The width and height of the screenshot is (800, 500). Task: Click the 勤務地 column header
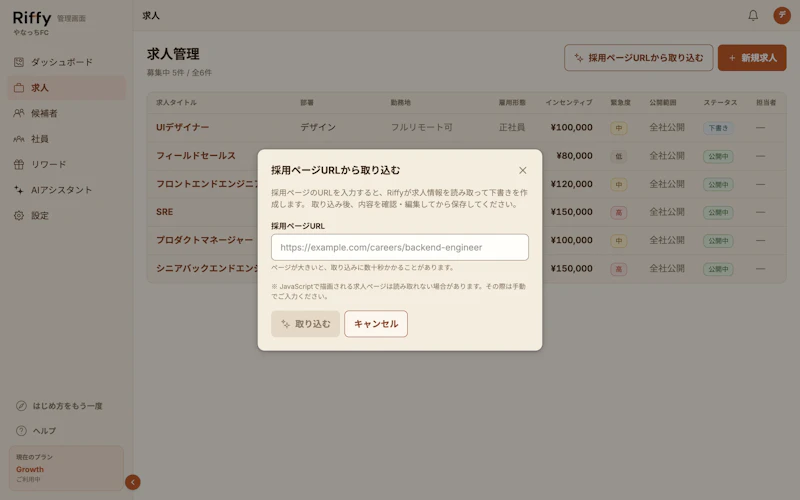(401, 103)
